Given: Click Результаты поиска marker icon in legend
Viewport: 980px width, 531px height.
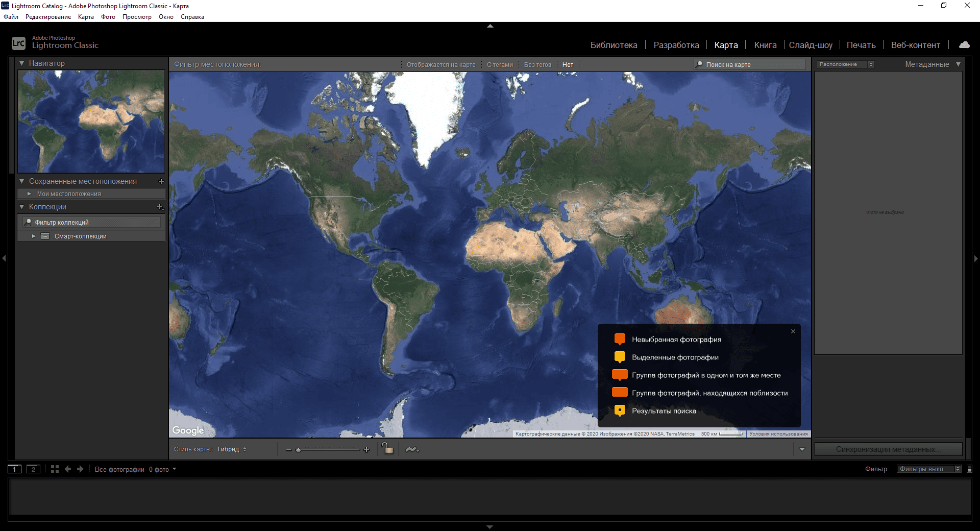Looking at the screenshot, I should point(620,411).
